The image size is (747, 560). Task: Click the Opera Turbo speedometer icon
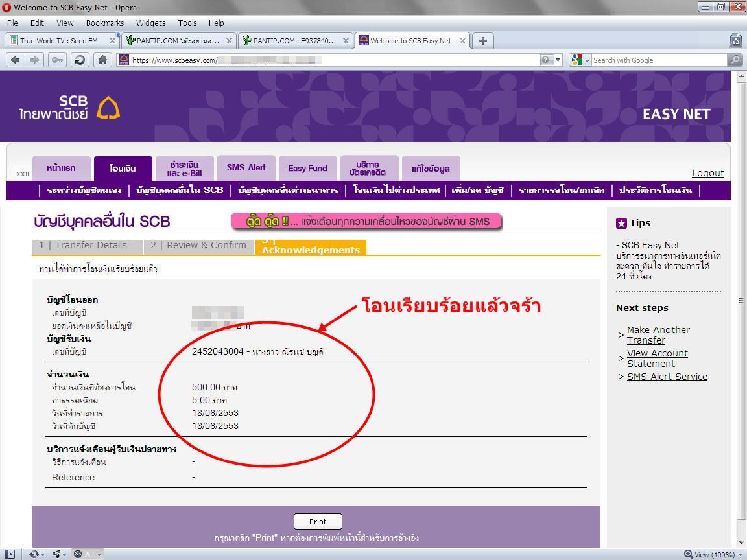click(78, 554)
